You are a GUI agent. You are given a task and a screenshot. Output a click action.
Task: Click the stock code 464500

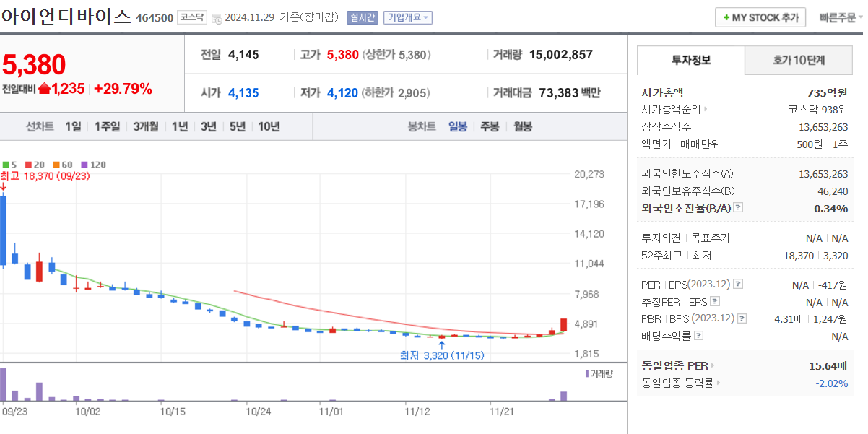(155, 18)
